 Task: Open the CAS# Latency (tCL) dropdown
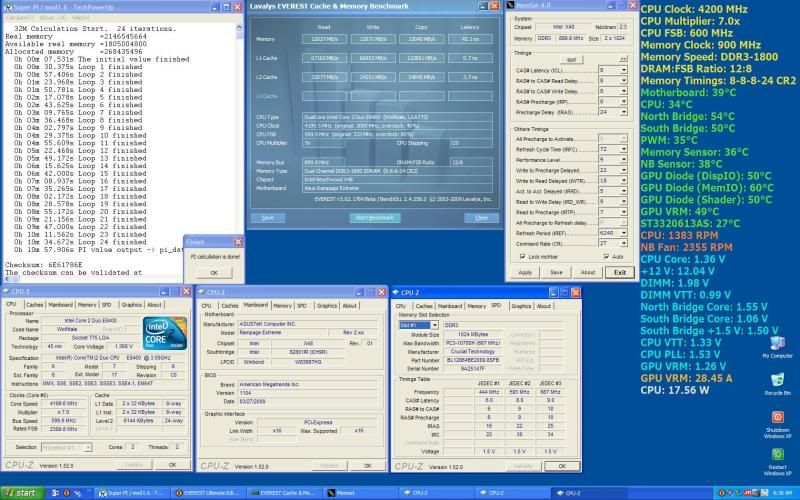pos(623,70)
